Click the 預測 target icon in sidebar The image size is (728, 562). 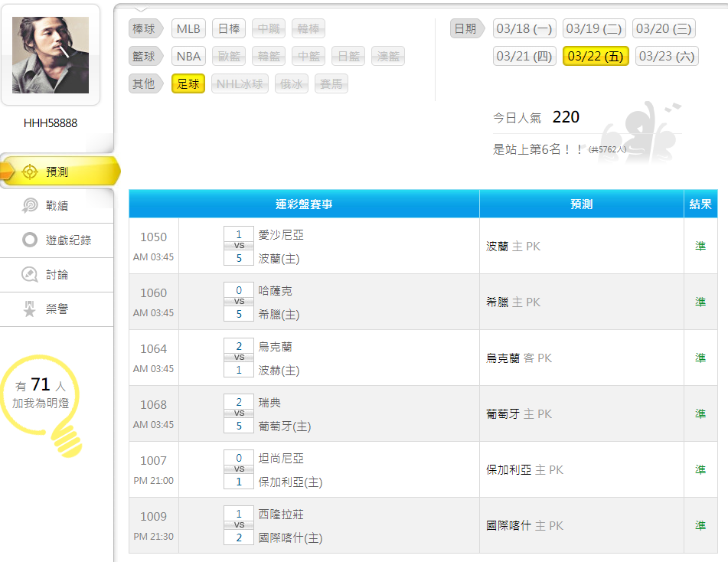[x=30, y=172]
